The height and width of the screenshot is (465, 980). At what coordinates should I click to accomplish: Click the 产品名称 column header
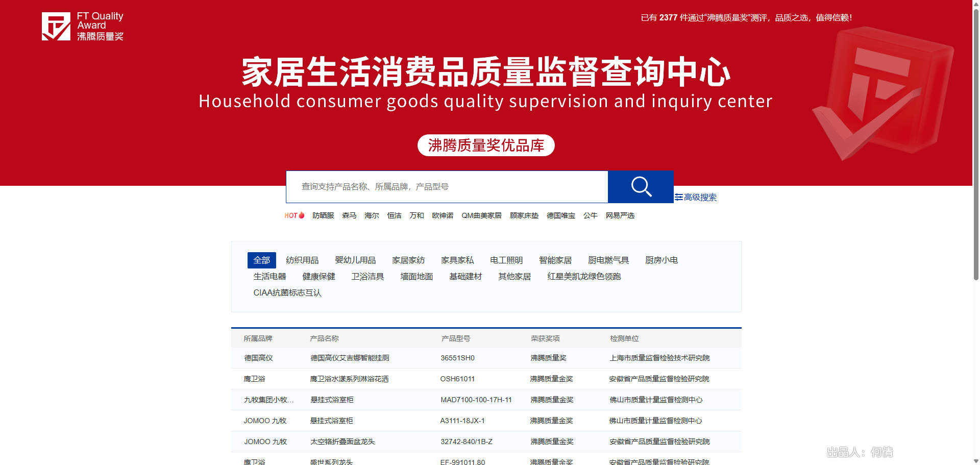[x=324, y=338]
